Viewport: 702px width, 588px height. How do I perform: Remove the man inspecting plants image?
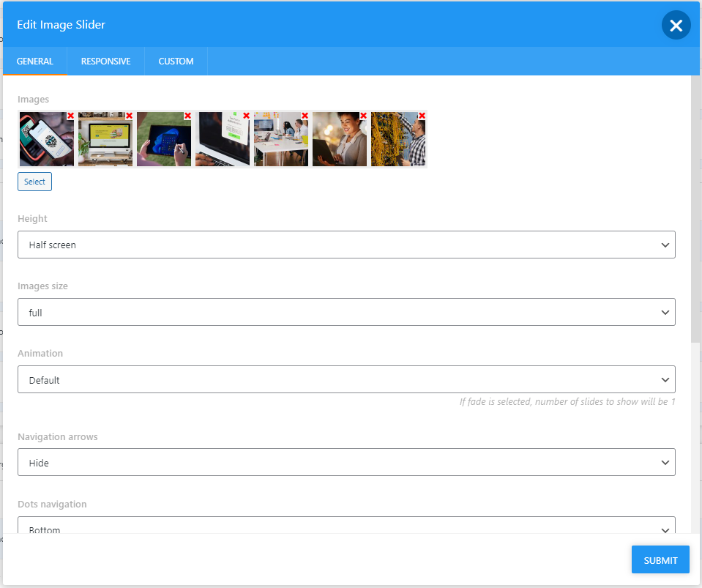[x=422, y=116]
